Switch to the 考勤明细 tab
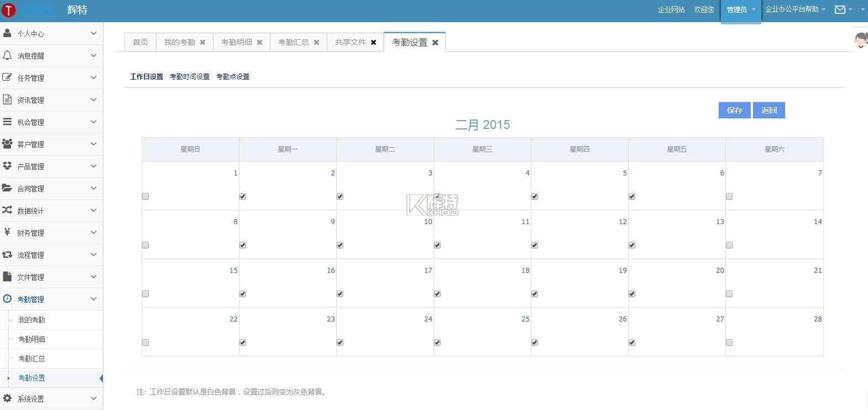Image resolution: width=868 pixels, height=410 pixels. (236, 42)
